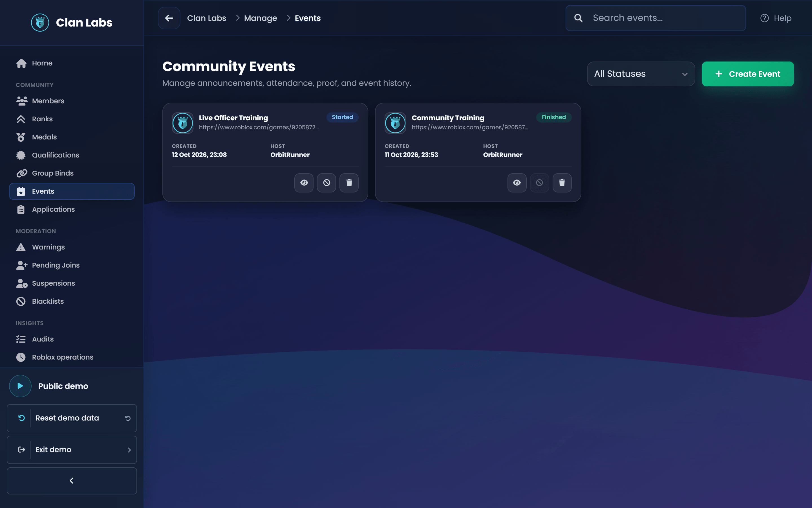Open Ranks in the sidebar
Screen dimensions: 812x508
(x=72, y=119)
